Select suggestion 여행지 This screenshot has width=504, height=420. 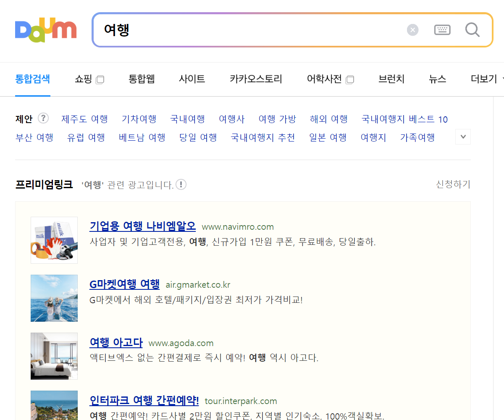373,137
